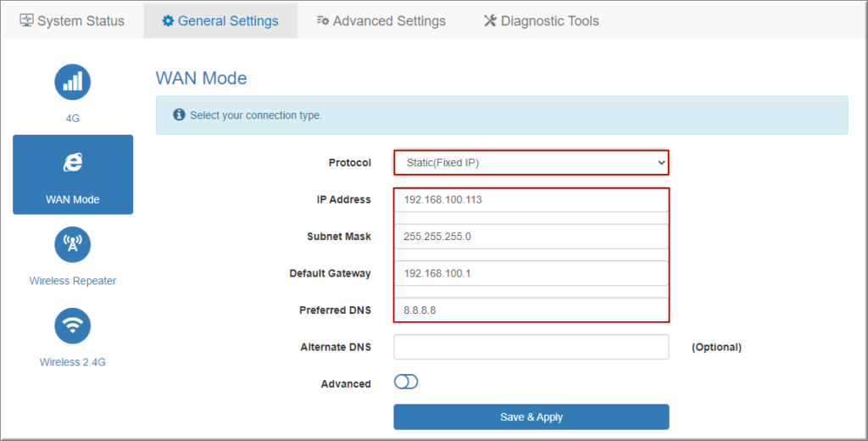Open the Protocol dropdown menu
Image resolution: width=868 pixels, height=441 pixels.
pos(531,163)
